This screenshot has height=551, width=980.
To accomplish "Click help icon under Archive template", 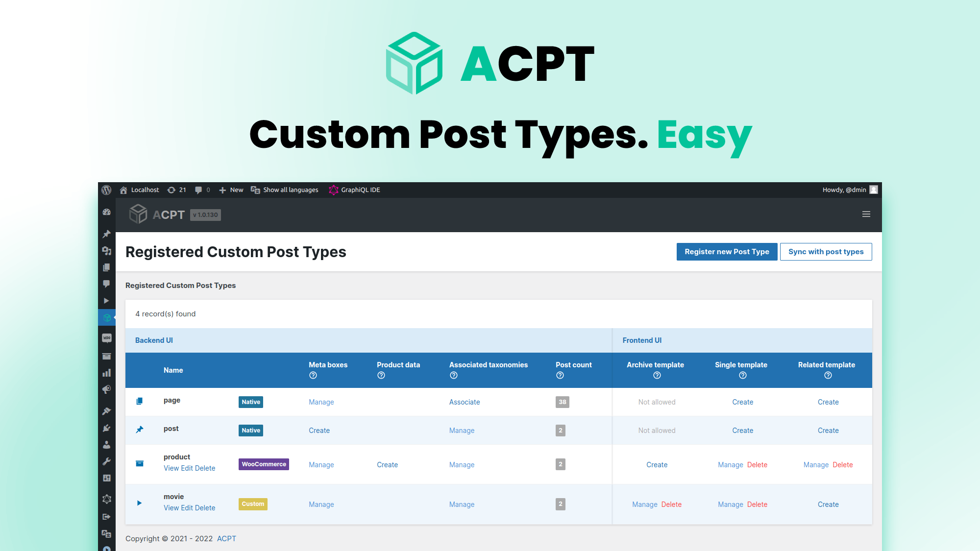I will (657, 375).
